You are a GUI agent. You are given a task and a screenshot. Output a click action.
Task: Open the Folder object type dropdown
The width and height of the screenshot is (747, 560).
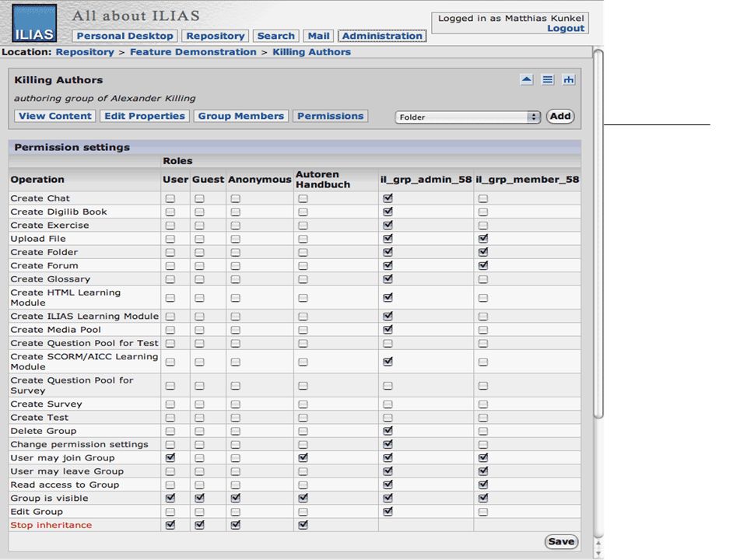(468, 117)
